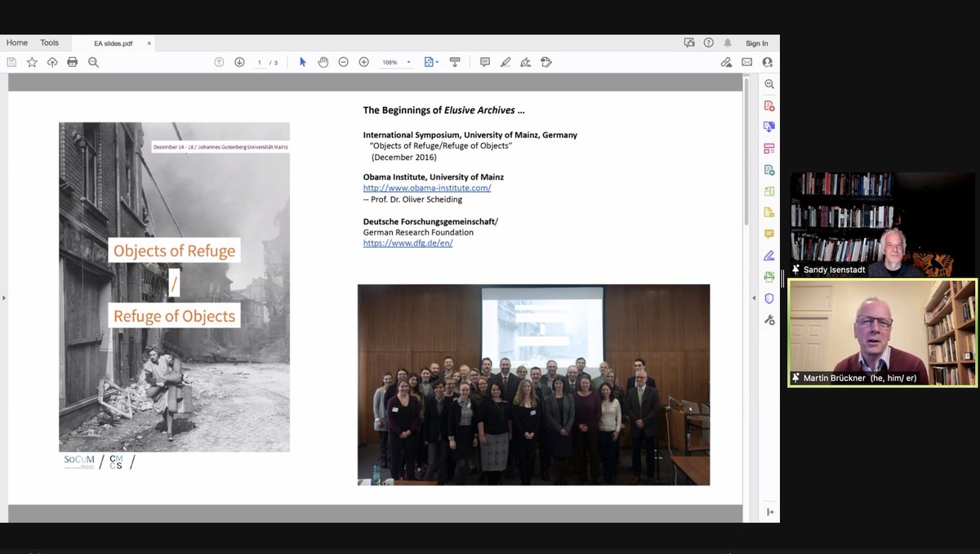Image resolution: width=980 pixels, height=554 pixels.
Task: Add a comment with the speech bubble tool
Action: 485,62
